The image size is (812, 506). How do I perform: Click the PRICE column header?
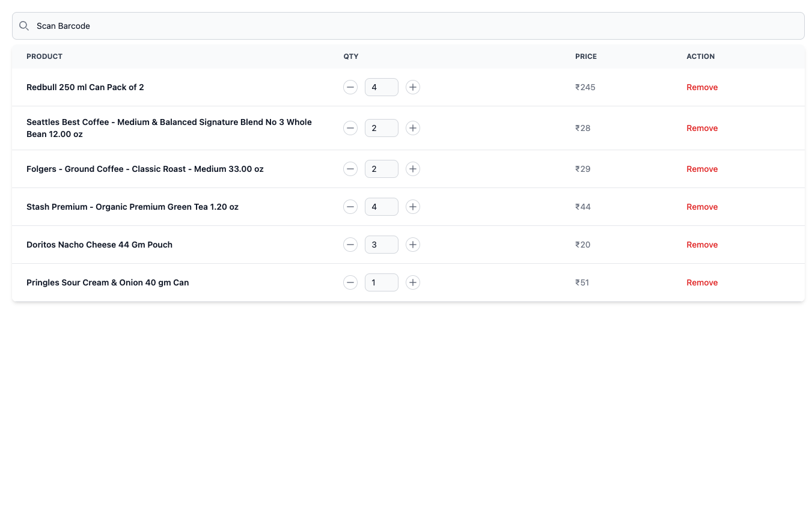(586, 56)
